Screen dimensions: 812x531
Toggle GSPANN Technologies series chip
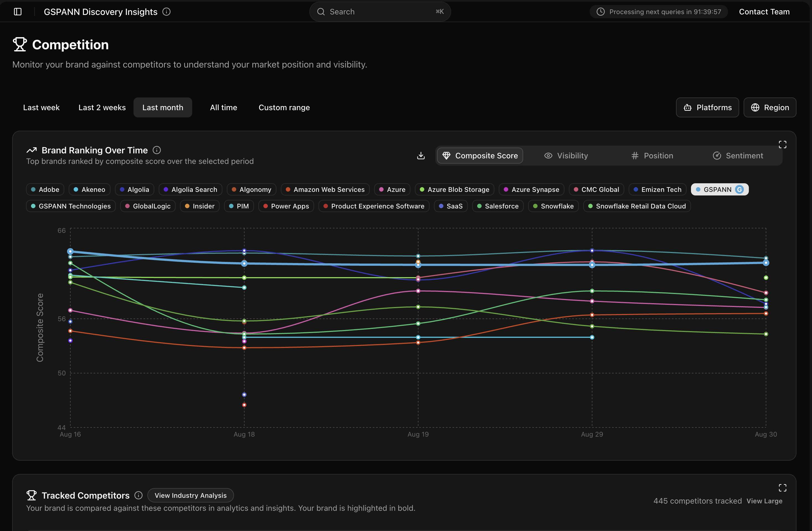(x=71, y=206)
